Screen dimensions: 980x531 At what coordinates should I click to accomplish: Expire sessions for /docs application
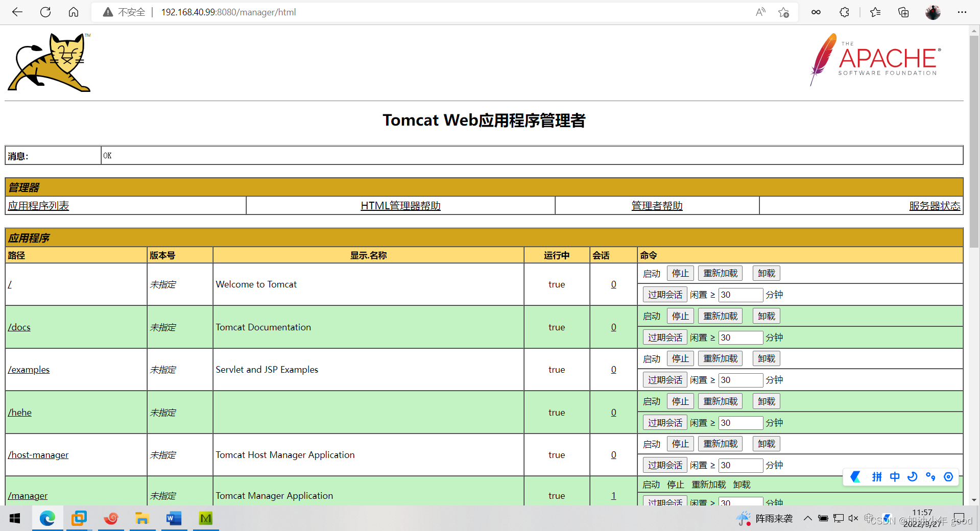point(665,337)
